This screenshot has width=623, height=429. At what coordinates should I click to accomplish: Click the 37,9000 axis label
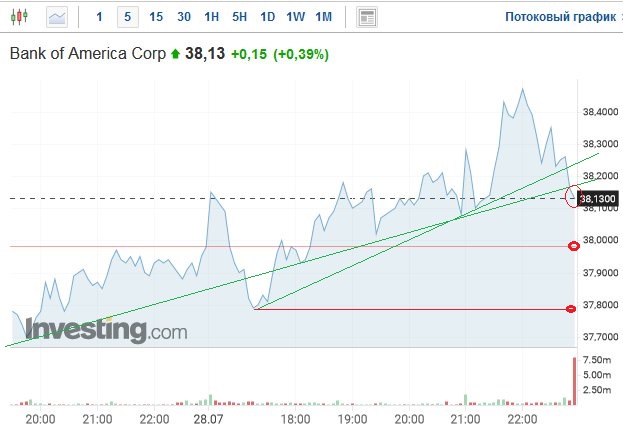[x=600, y=272]
